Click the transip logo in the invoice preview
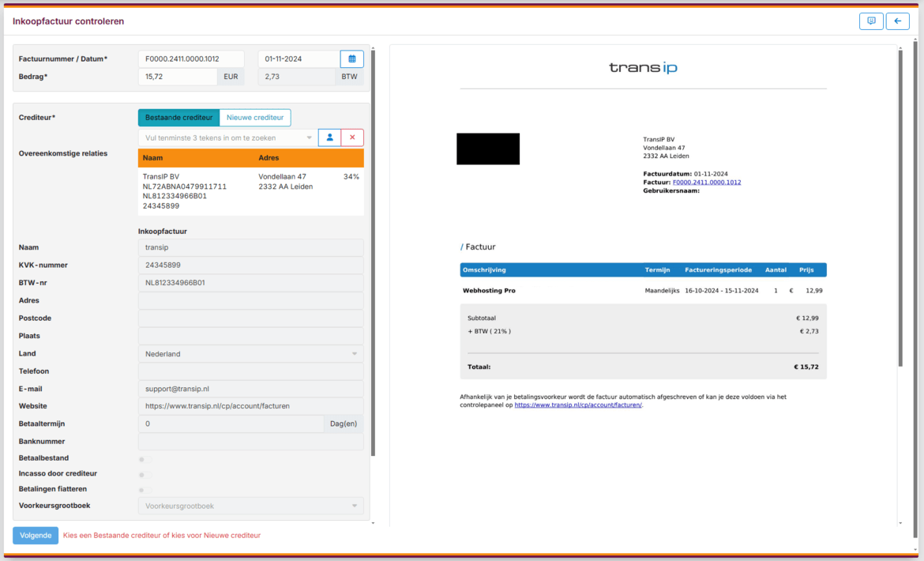 643,68
